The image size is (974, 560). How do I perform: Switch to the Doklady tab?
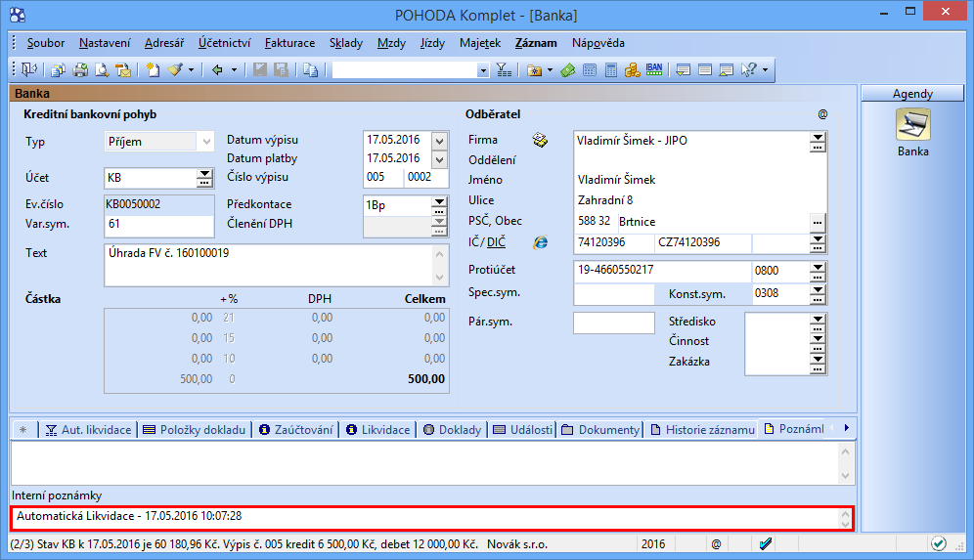pyautogui.click(x=452, y=430)
